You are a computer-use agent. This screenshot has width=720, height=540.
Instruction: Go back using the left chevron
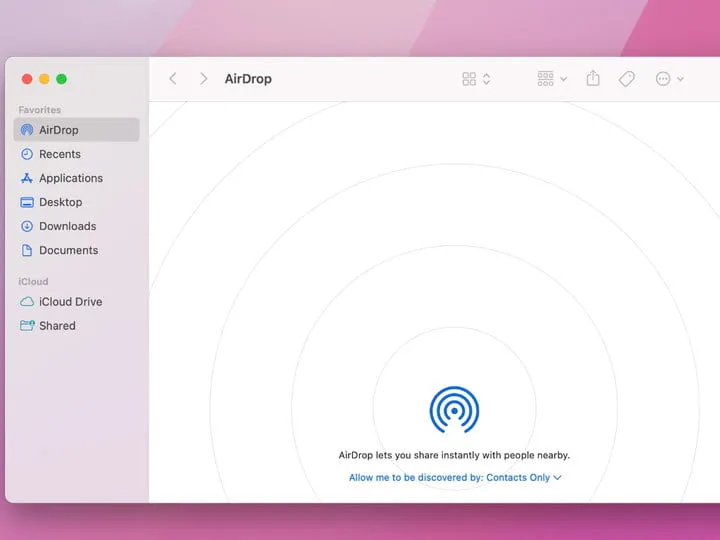[x=173, y=79]
